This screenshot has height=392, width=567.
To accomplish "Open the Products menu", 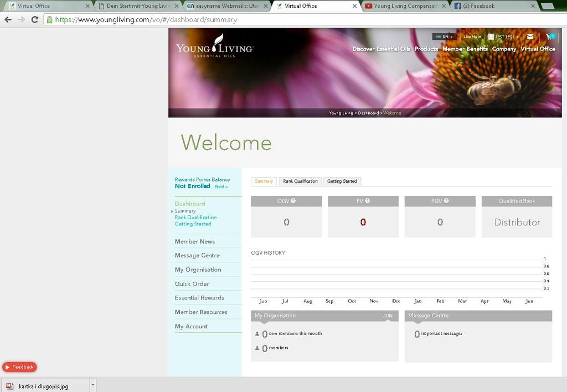I will (x=426, y=49).
